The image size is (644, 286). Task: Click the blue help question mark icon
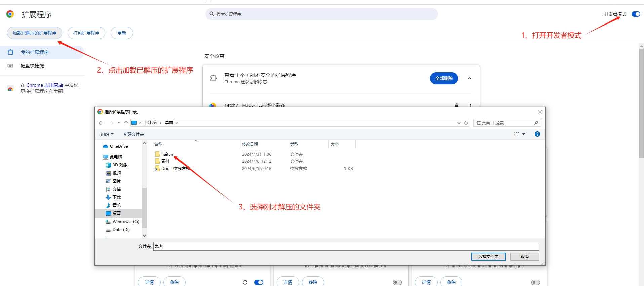pos(537,134)
